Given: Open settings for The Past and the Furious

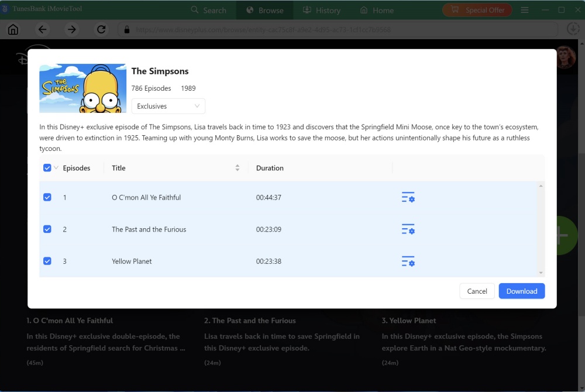Looking at the screenshot, I should (408, 229).
